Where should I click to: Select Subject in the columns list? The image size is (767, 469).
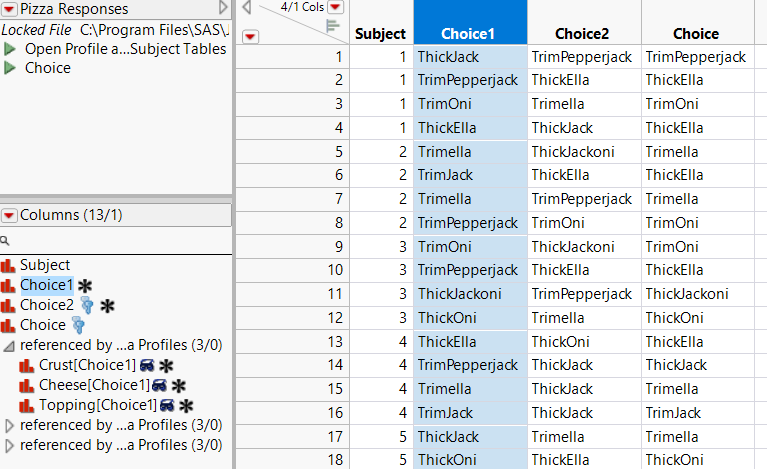click(45, 265)
